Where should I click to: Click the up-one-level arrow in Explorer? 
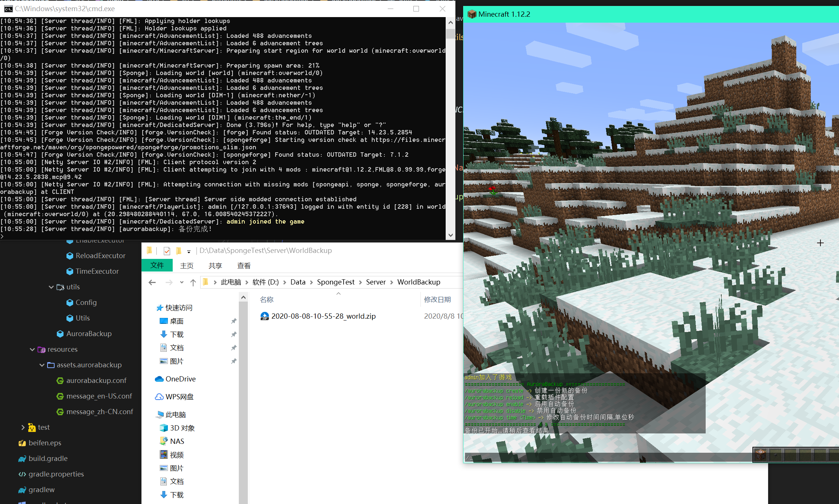[193, 282]
